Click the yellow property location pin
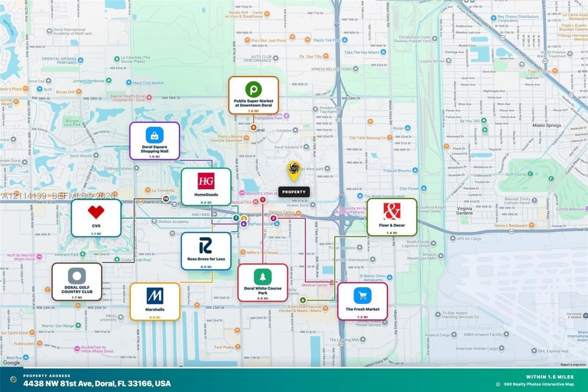Viewport: 588px width, 392px height. tap(294, 171)
